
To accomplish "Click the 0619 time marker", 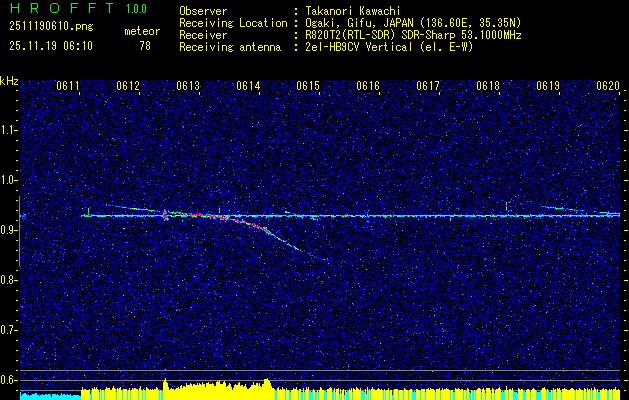I will [x=548, y=85].
